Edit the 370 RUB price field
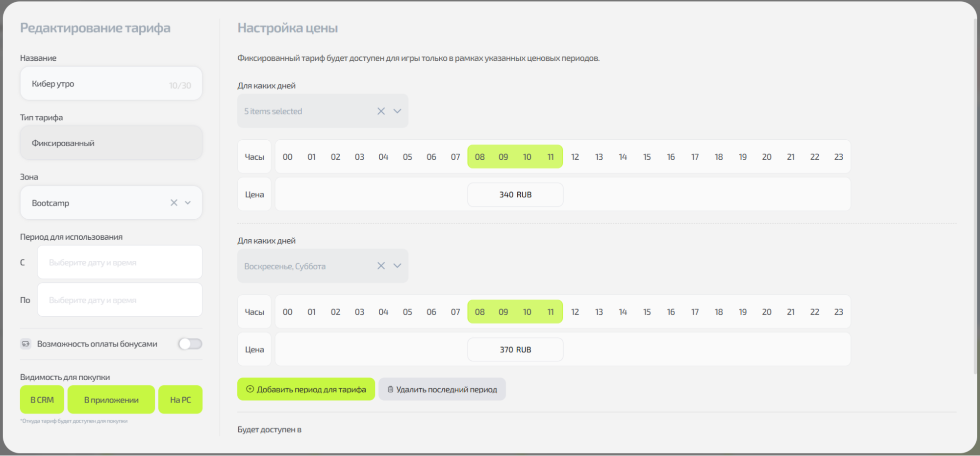This screenshot has height=456, width=980. pos(515,350)
